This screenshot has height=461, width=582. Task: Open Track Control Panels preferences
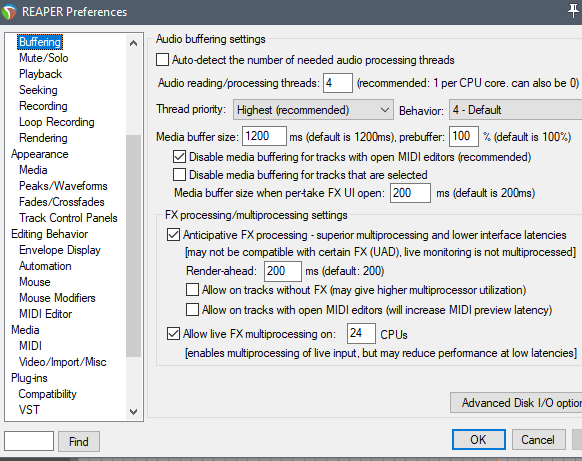click(68, 218)
